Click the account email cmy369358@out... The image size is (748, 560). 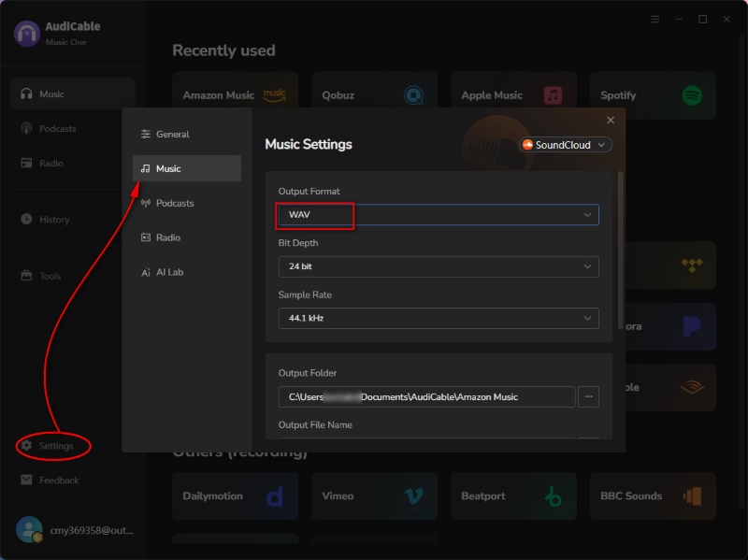pyautogui.click(x=92, y=530)
